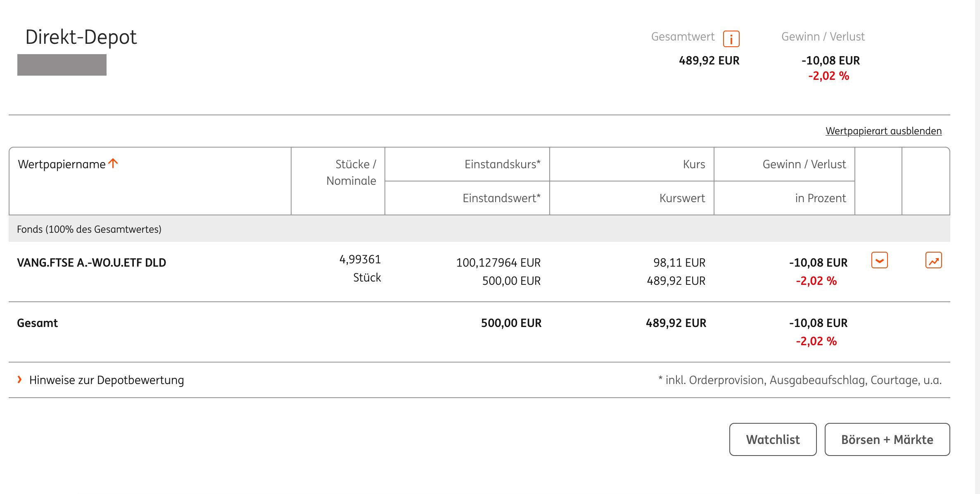Click the redacted depot number box
Screen dimensions: 980x494
[62, 65]
